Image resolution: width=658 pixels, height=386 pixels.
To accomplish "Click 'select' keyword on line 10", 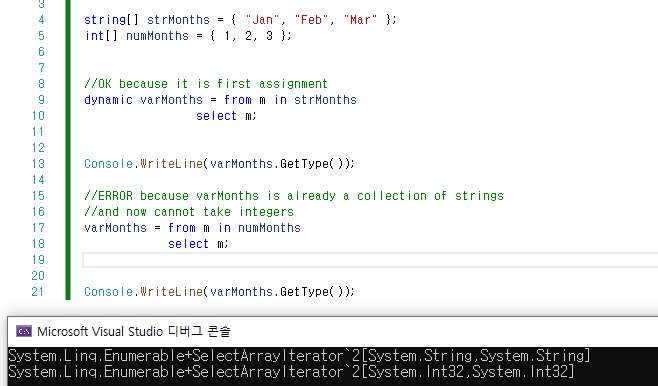I will coord(217,116).
